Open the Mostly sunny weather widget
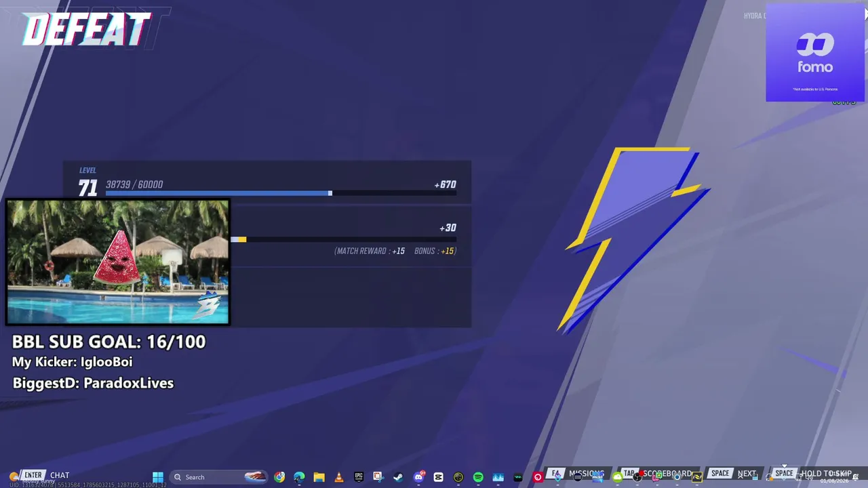The height and width of the screenshot is (488, 868). (34, 477)
